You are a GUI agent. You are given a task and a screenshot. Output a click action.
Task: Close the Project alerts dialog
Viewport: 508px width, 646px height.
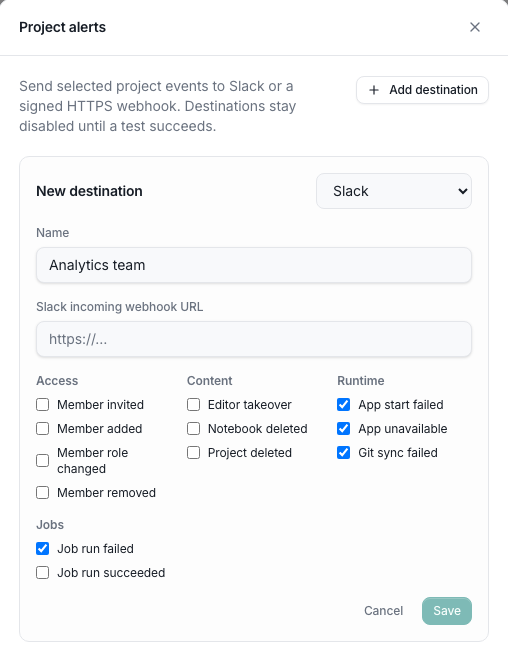coord(475,27)
